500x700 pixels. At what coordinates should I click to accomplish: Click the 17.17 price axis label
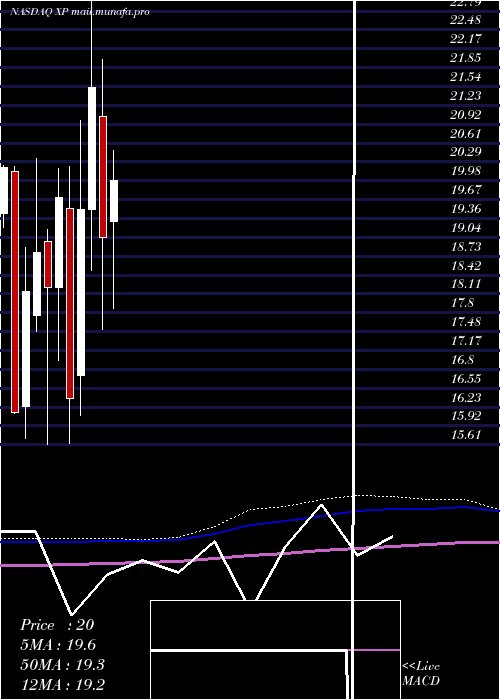[466, 341]
